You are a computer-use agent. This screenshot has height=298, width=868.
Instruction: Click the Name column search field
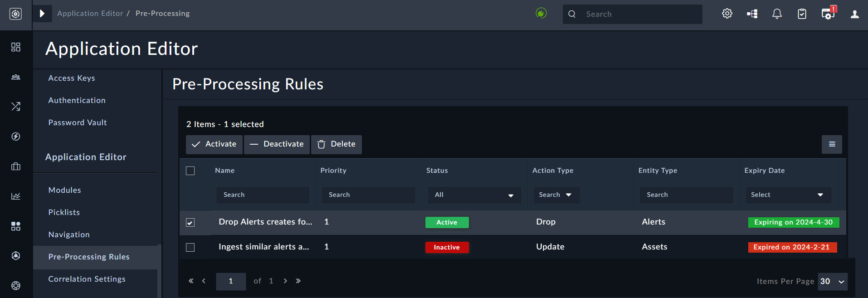263,195
